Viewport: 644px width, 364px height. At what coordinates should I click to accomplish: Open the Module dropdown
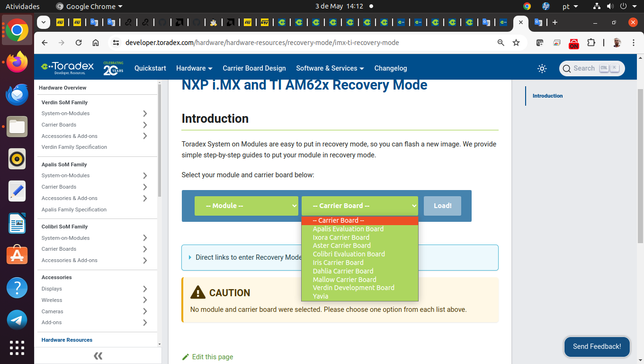click(x=246, y=206)
